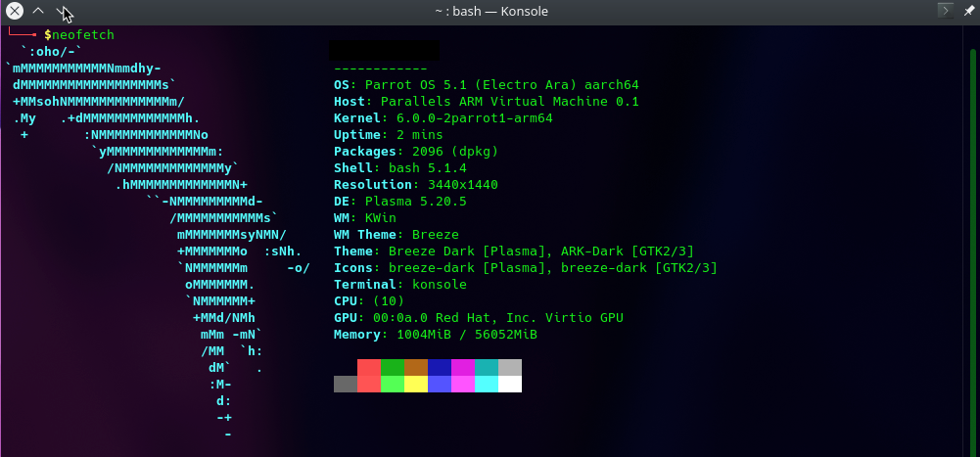Click the teal color block
The width and height of the screenshot is (980, 457).
[x=487, y=367]
